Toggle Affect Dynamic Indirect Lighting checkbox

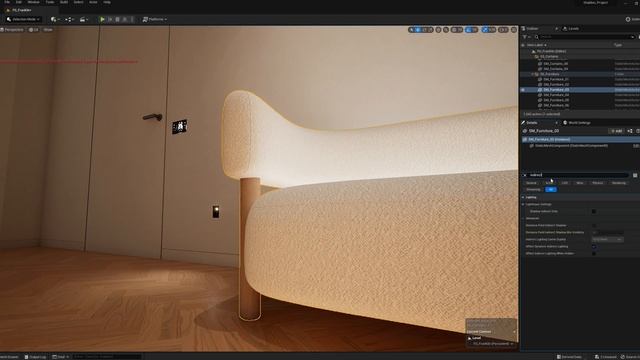tap(594, 246)
